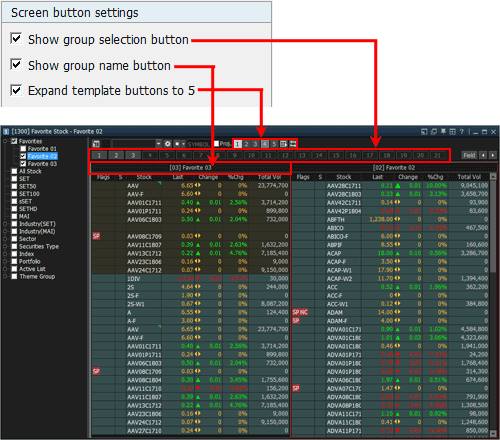Click the Field button
Viewport: 500px width, 440px height.
point(469,155)
